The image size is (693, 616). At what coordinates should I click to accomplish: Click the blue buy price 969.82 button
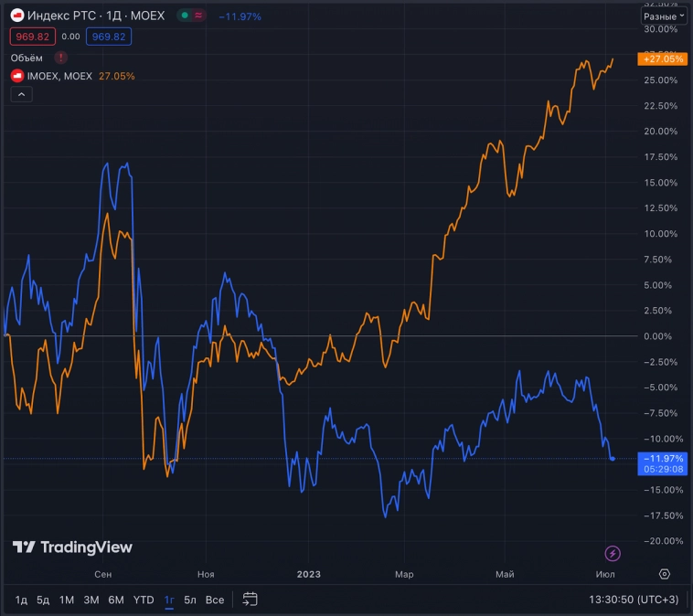(109, 37)
